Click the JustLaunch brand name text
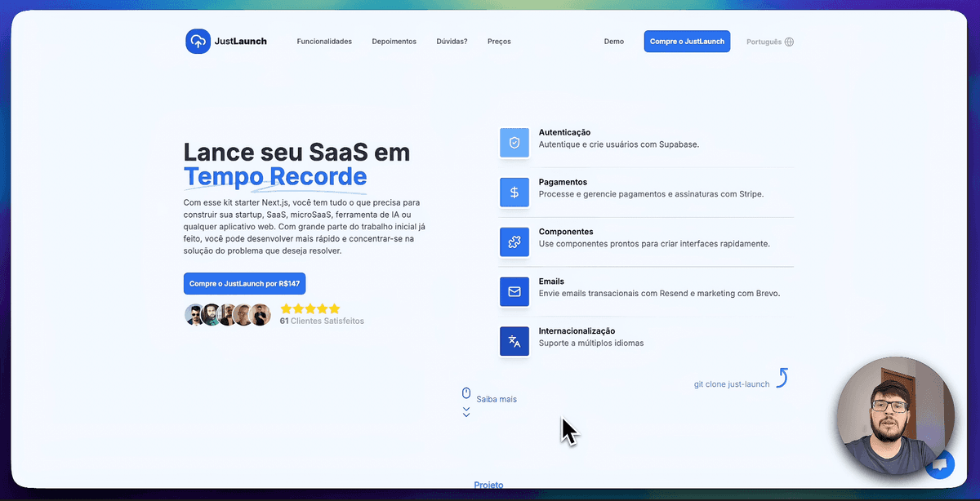980x501 pixels. click(x=241, y=42)
